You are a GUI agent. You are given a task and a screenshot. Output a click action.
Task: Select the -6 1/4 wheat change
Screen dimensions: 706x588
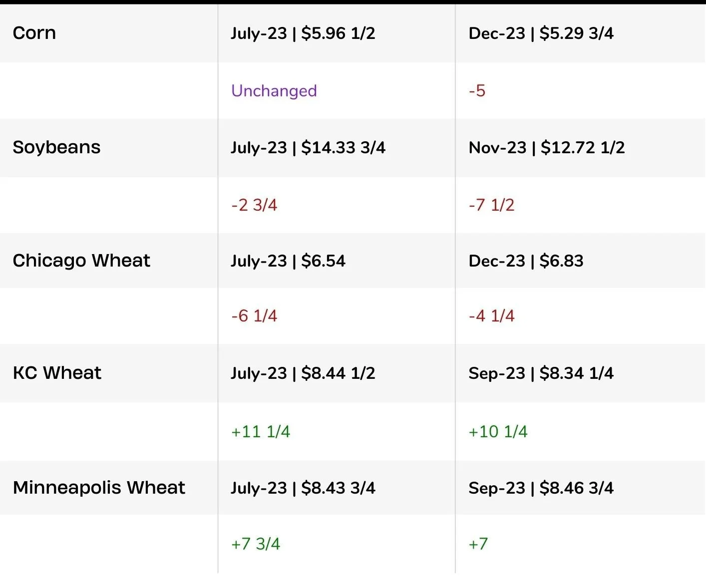point(254,316)
